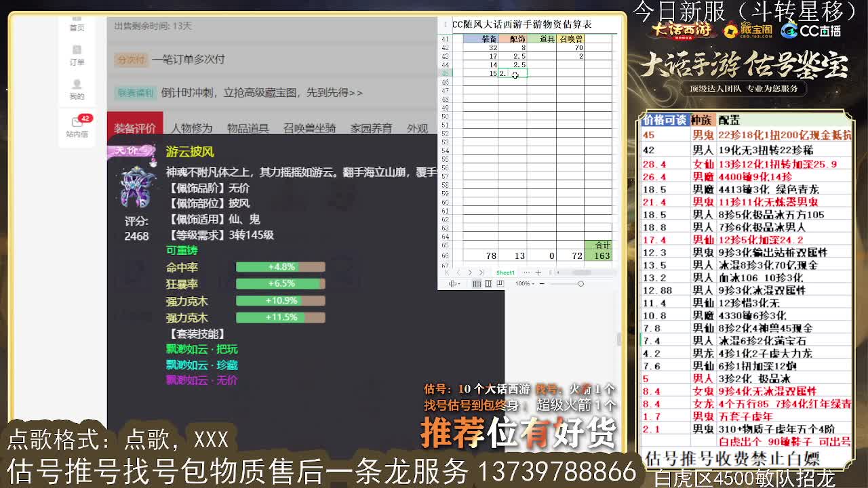Screen dimensions: 868x488
Task: Open the sheet list ellipsis menu
Action: [528, 272]
